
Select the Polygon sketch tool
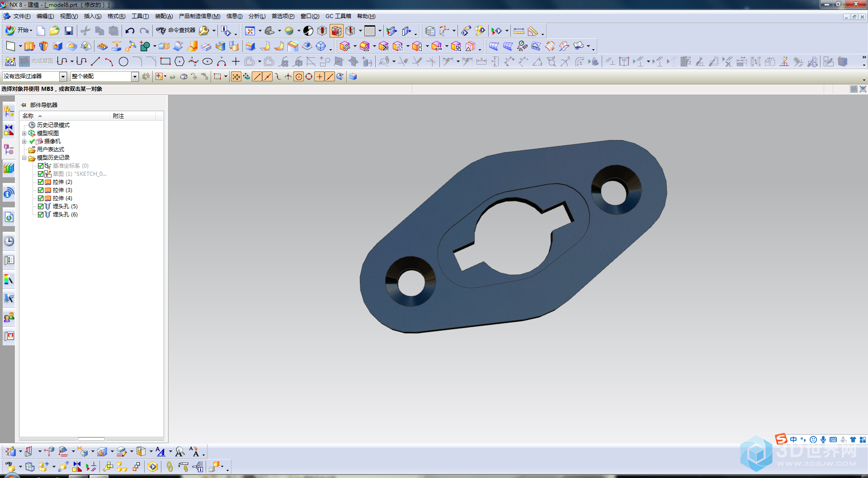pyautogui.click(x=179, y=61)
